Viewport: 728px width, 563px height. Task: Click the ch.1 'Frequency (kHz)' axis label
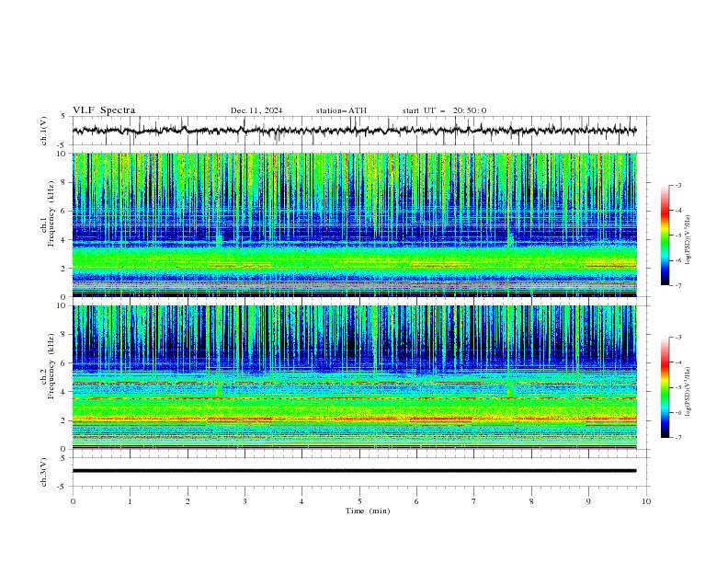coord(51,213)
